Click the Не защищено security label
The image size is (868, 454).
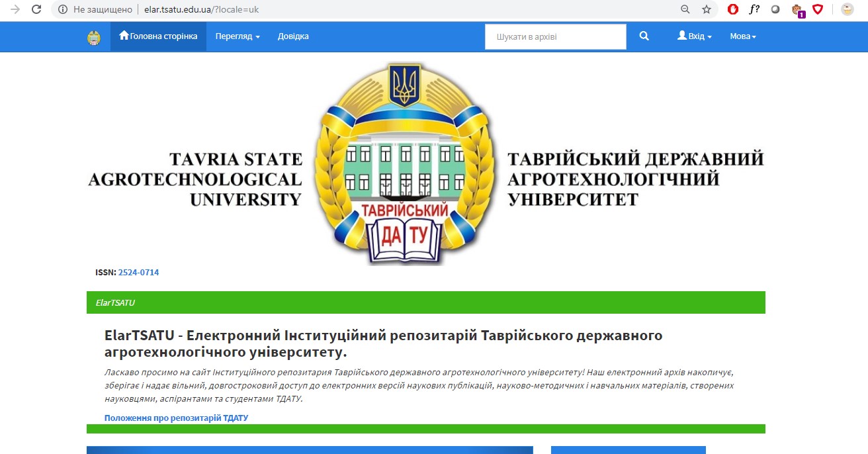[x=103, y=9]
